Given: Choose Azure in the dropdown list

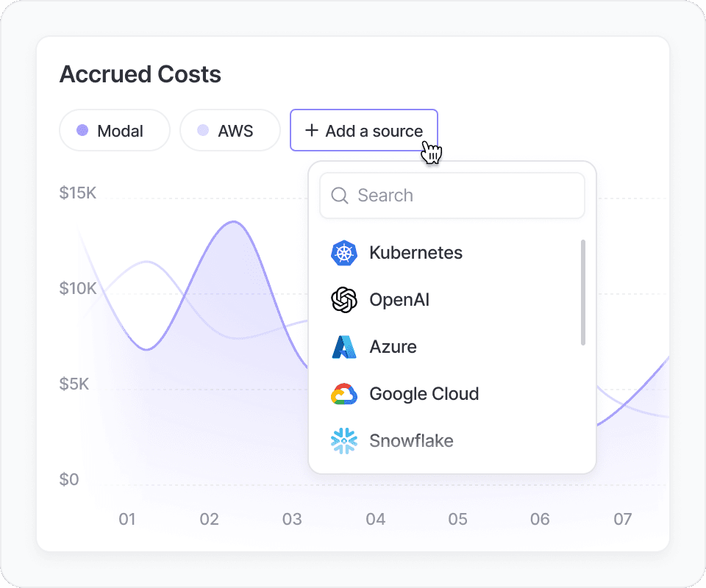Looking at the screenshot, I should (452, 347).
